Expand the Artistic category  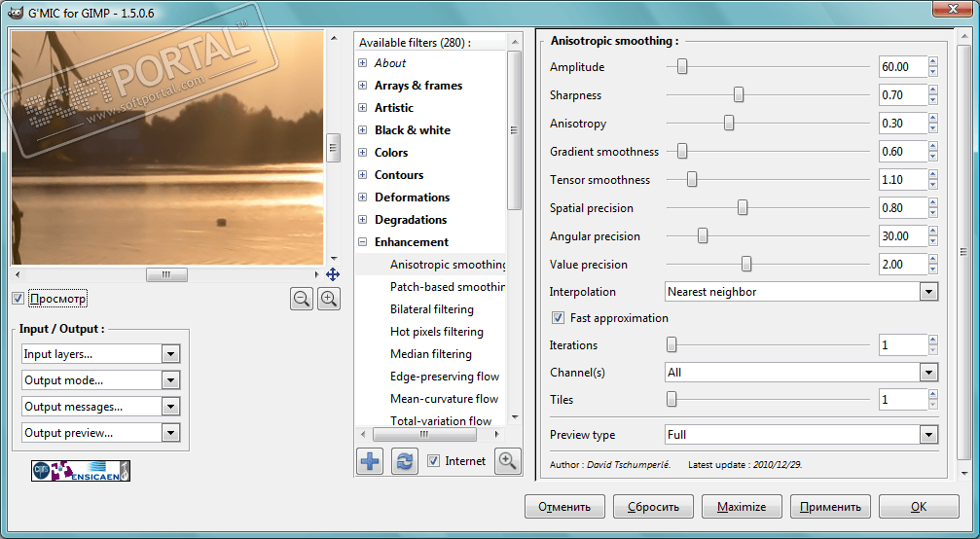(x=362, y=108)
